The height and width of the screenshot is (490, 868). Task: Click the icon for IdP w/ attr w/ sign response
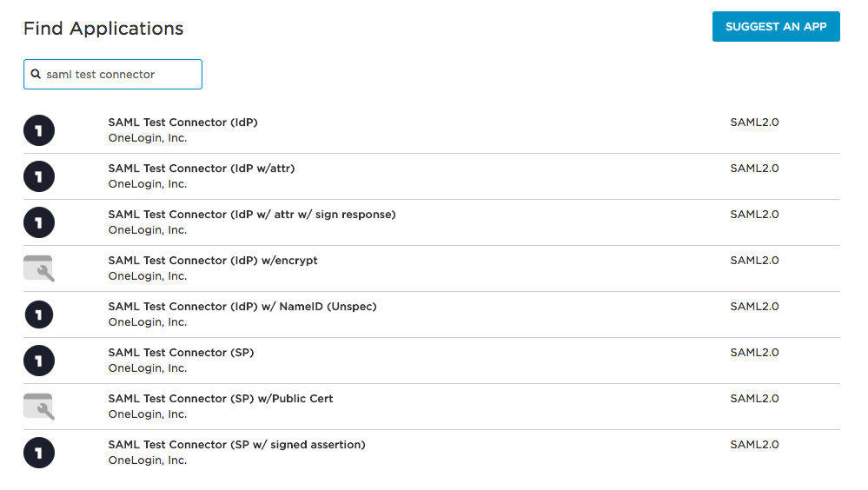pos(38,222)
